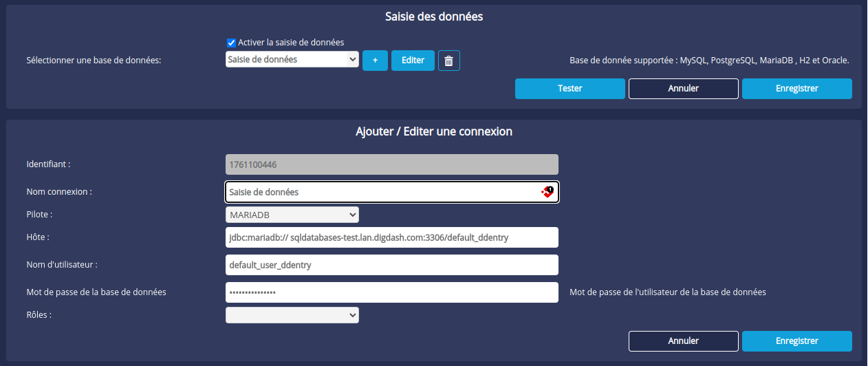Click the Mot de passe password field
868x366 pixels.
point(391,292)
